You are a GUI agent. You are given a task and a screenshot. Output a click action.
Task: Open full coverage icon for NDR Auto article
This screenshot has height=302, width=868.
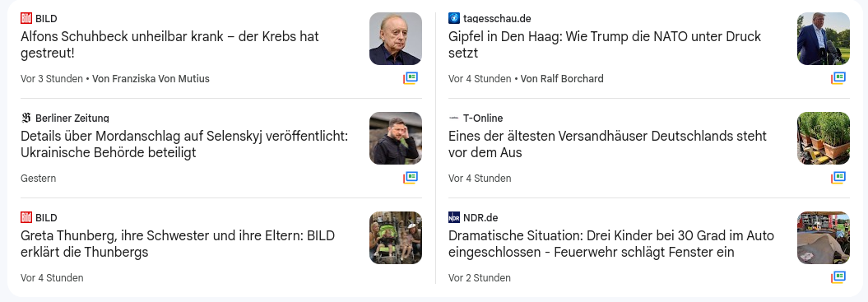click(838, 277)
